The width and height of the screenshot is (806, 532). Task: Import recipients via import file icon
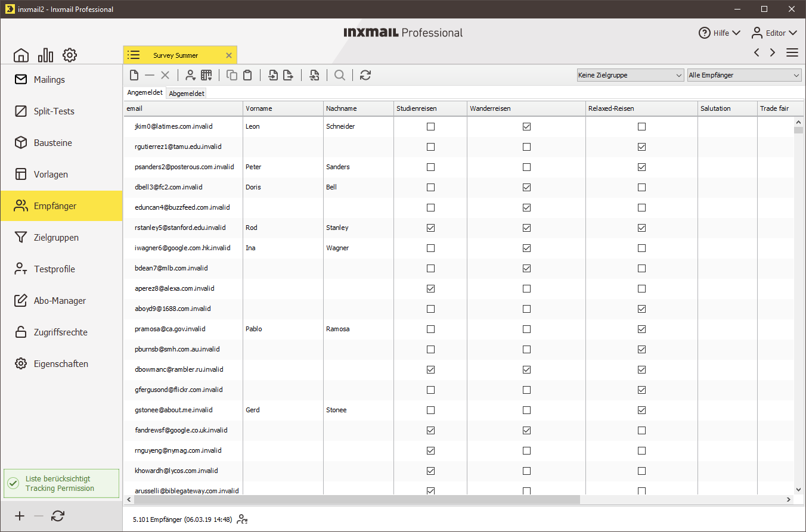(273, 75)
